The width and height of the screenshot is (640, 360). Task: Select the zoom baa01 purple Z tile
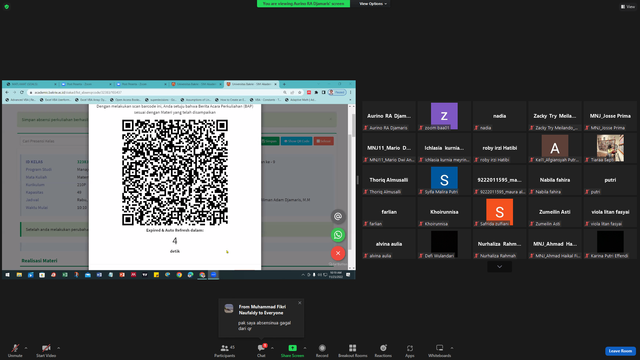444,116
